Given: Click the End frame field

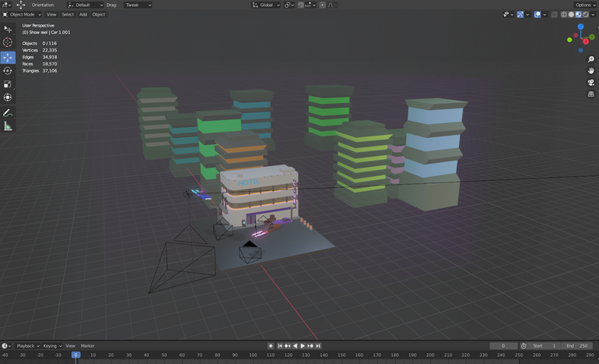Looking at the screenshot, I should (577, 345).
